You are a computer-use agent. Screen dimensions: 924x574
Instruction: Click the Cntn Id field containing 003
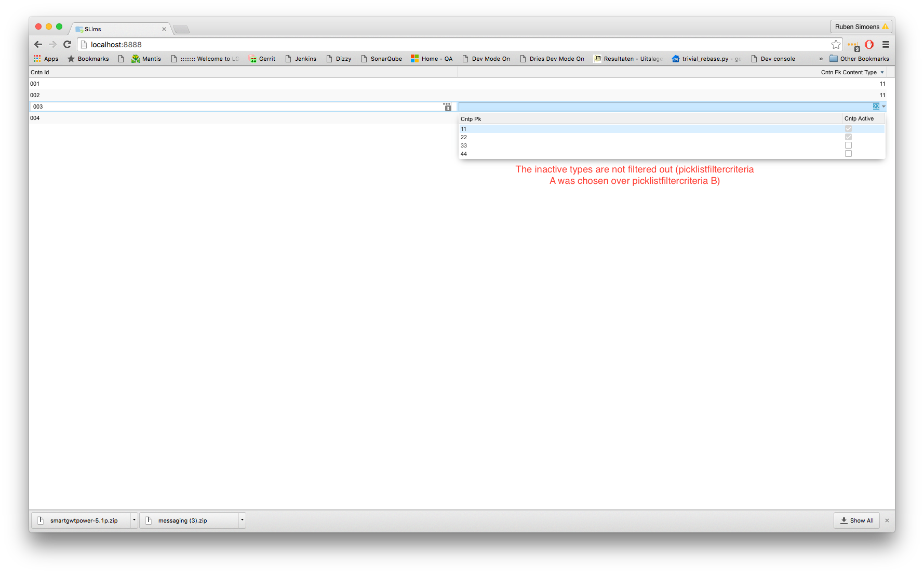point(234,106)
